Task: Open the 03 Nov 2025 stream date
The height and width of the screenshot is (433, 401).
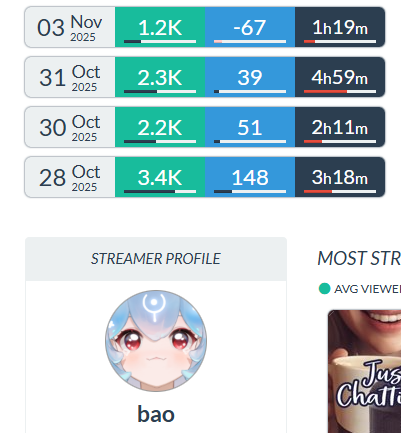Action: coord(70,27)
